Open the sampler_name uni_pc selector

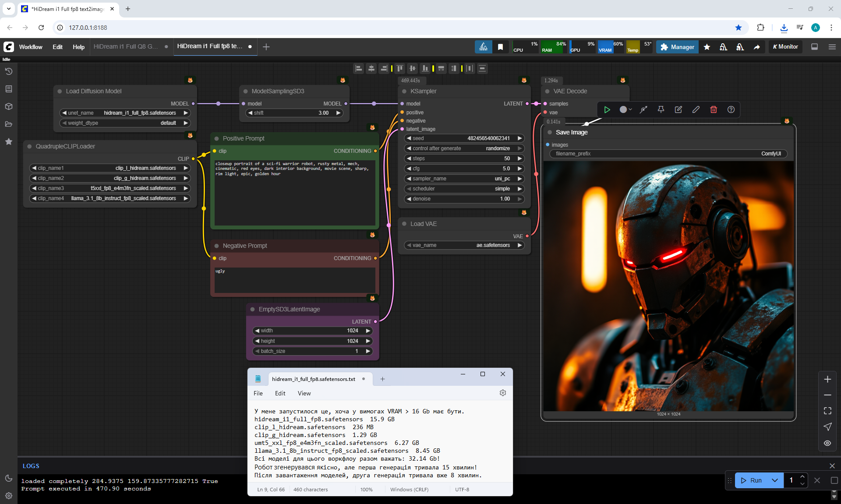pos(464,179)
